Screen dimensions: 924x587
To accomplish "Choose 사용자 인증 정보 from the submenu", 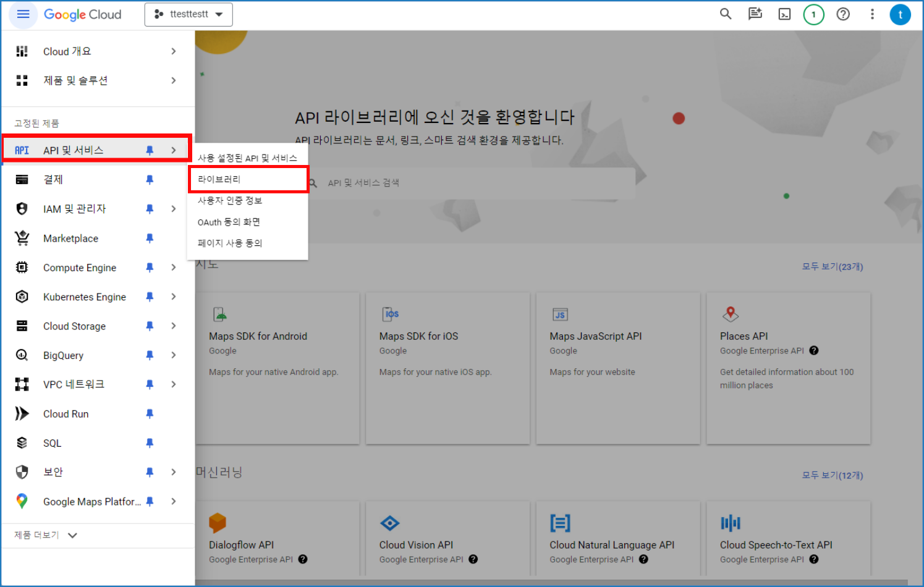I will click(x=230, y=201).
